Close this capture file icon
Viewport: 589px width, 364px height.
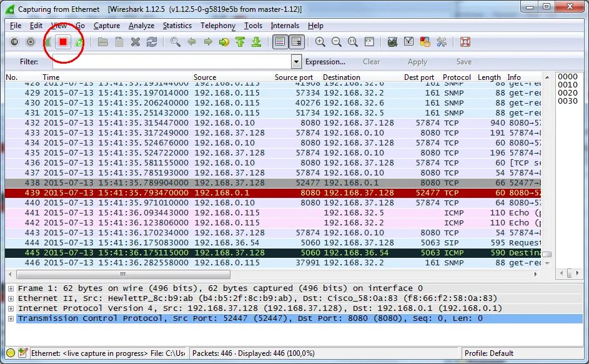point(136,42)
